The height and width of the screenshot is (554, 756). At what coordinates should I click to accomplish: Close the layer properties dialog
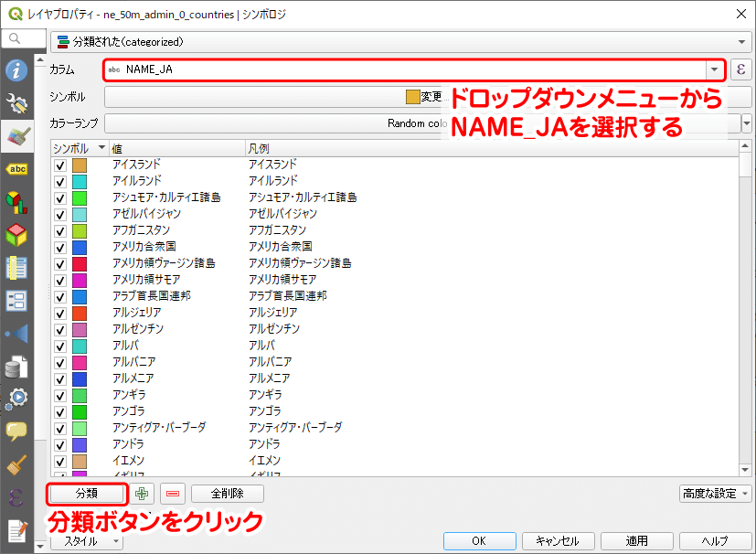click(x=741, y=14)
